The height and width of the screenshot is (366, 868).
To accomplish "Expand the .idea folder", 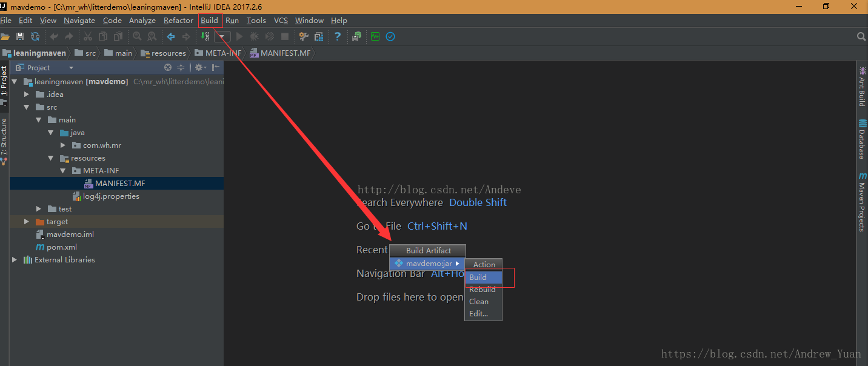I will click(26, 94).
